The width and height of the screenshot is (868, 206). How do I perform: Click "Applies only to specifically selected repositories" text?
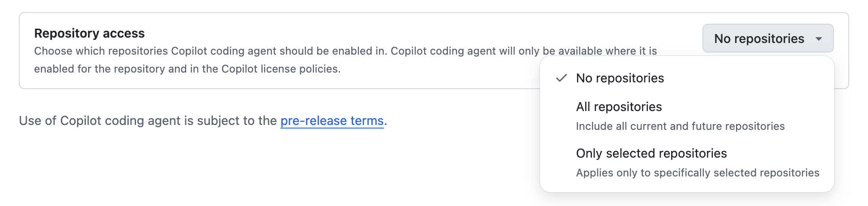[698, 173]
